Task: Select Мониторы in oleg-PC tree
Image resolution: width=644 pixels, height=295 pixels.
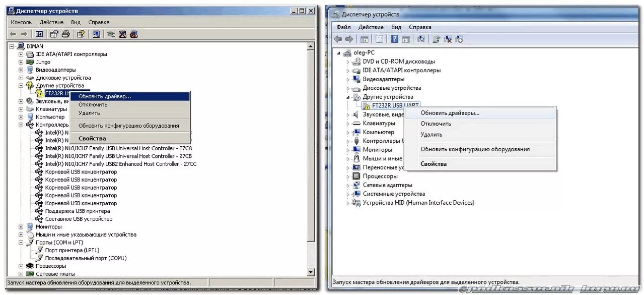Action: (378, 150)
